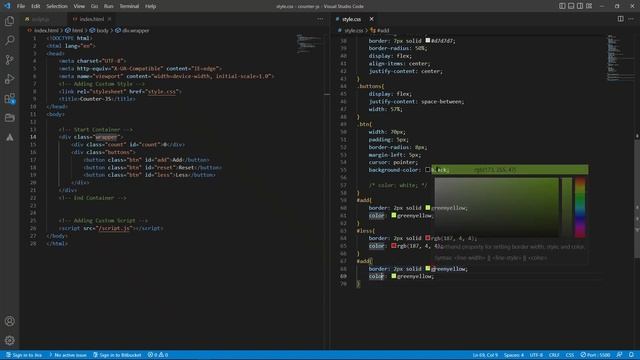
Task: Click the greenyellow swatch on line 69
Action: (393, 276)
